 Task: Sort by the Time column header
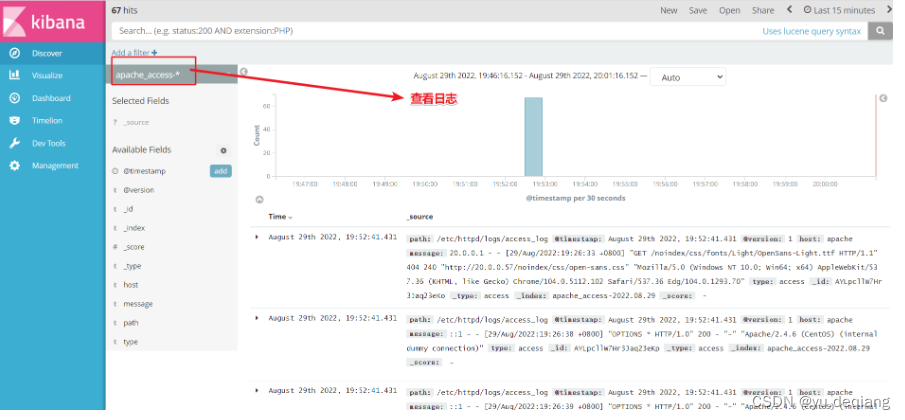pos(281,217)
